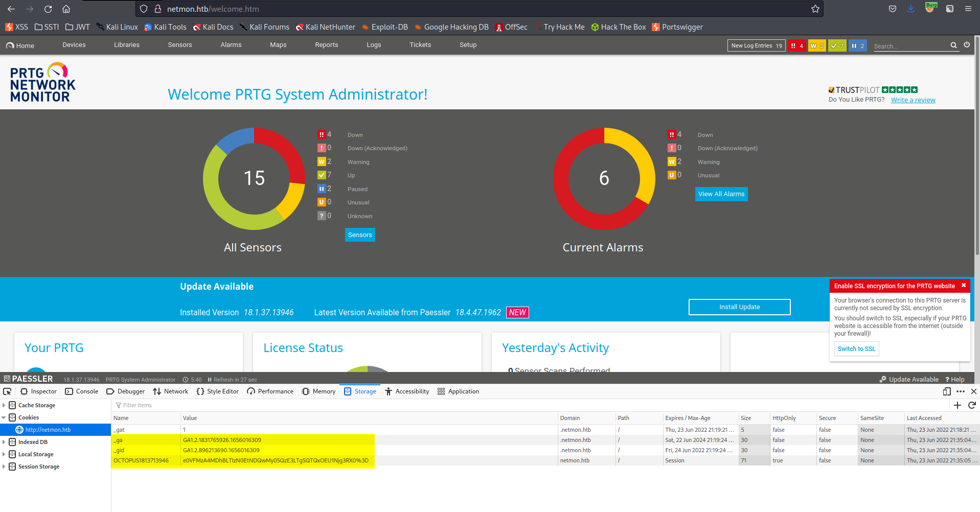Image resolution: width=980 pixels, height=512 pixels.
Task: Open the Hack The Box bookmark
Action: [x=619, y=27]
